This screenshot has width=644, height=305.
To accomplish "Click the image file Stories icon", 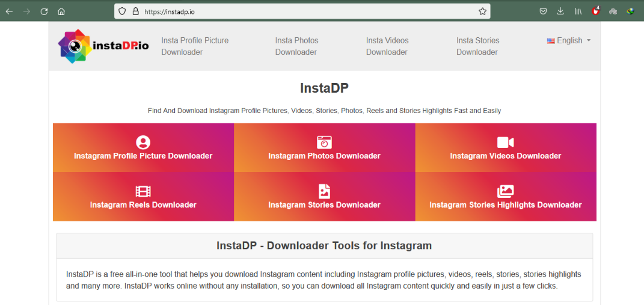I will (324, 191).
